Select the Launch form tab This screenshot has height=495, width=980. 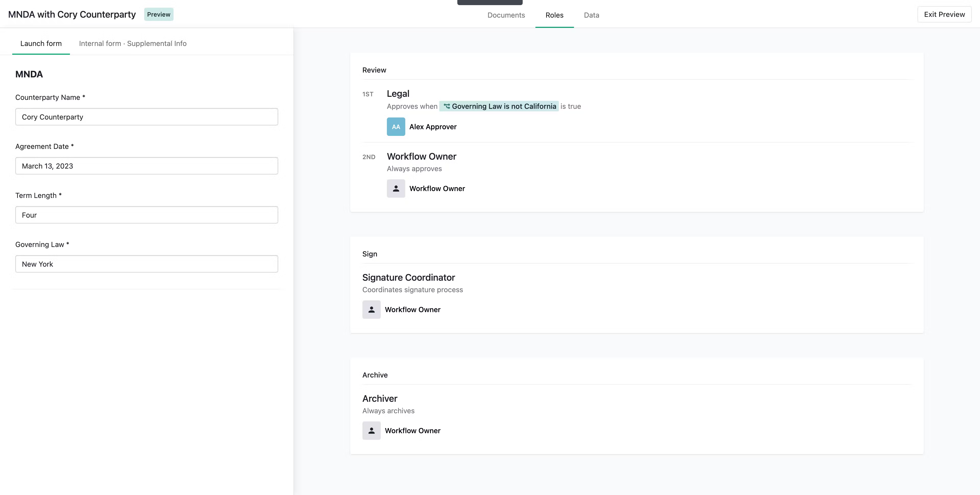coord(41,43)
